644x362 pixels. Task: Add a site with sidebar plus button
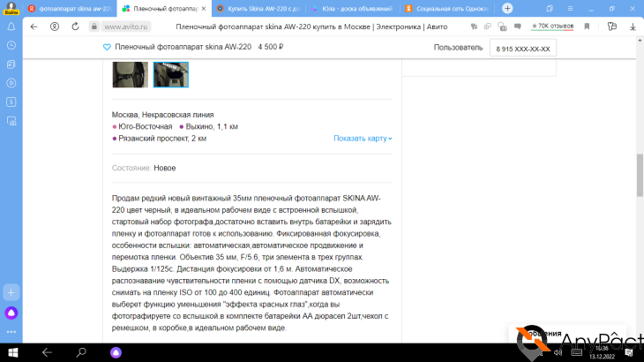[x=11, y=292]
